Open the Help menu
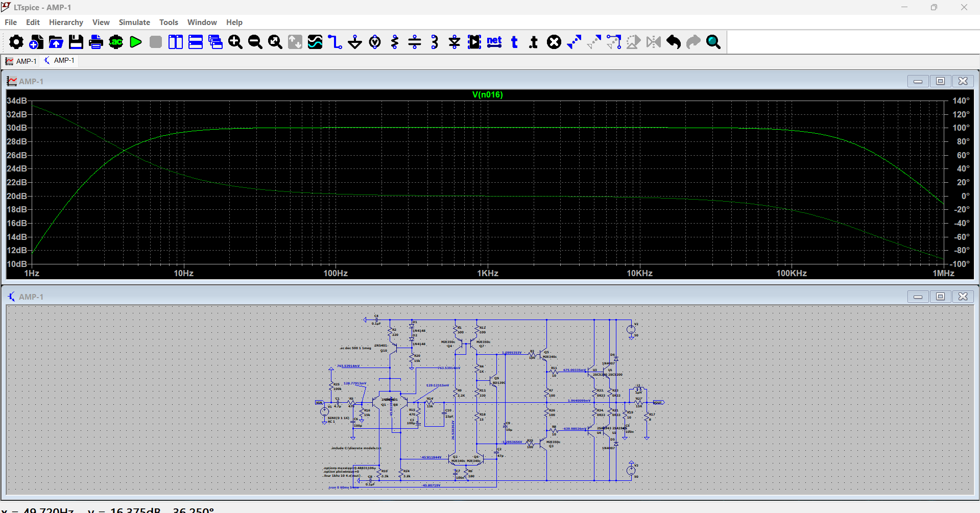Screen dimensions: 980x513 coord(234,22)
